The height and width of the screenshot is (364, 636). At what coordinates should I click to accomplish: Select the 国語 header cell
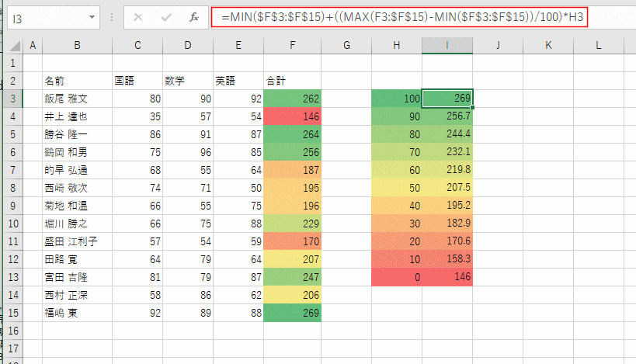pos(137,81)
